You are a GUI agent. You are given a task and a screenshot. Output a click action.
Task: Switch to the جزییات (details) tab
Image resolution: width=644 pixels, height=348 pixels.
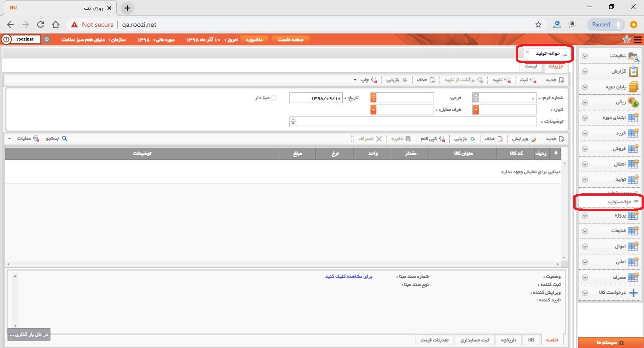pyautogui.click(x=556, y=66)
